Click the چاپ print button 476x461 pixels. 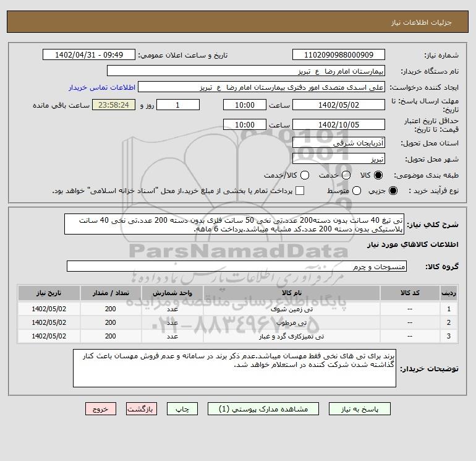pyautogui.click(x=182, y=409)
